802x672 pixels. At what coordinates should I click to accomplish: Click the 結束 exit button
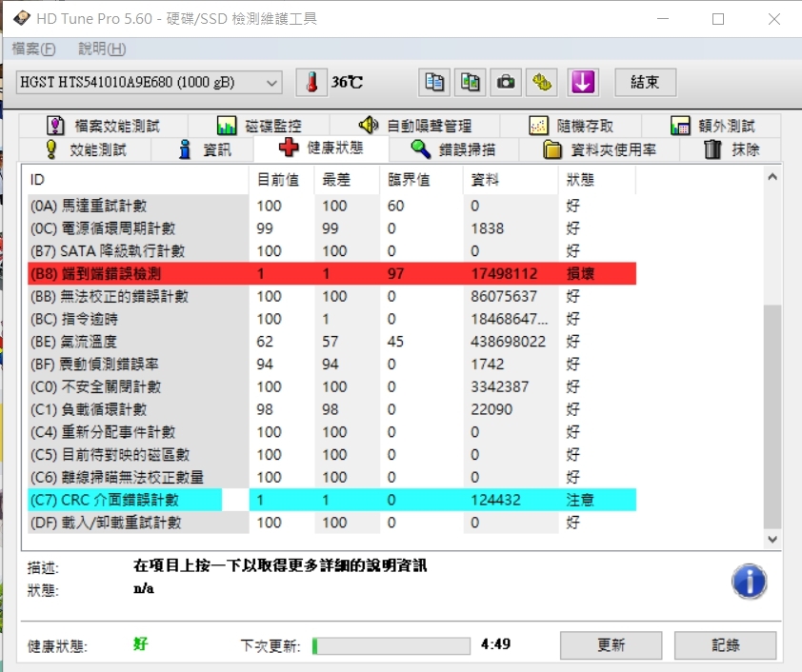[x=645, y=82]
